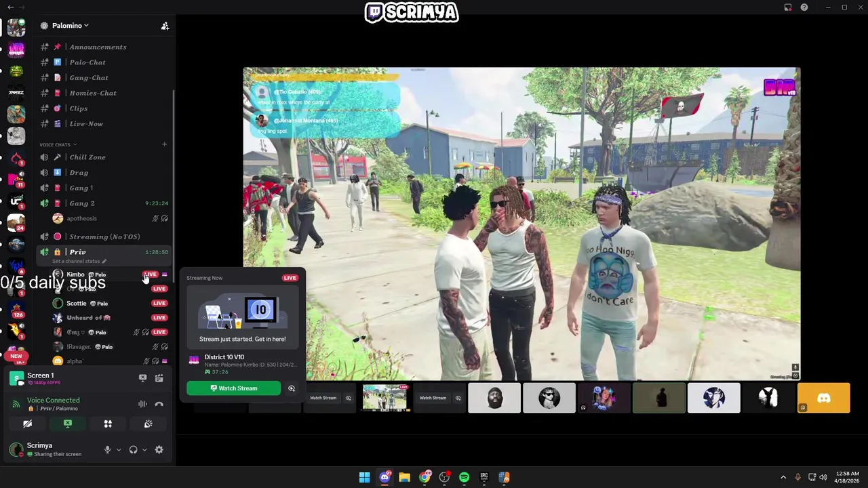Viewport: 868px width, 488px height.
Task: Open Spotify from the taskbar
Action: [464, 477]
